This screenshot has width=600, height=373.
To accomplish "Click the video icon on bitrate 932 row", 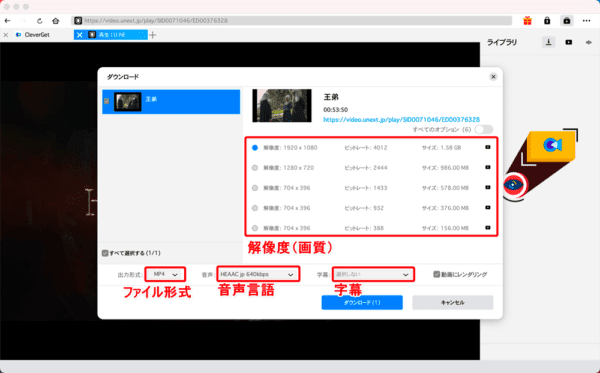I will tap(488, 208).
